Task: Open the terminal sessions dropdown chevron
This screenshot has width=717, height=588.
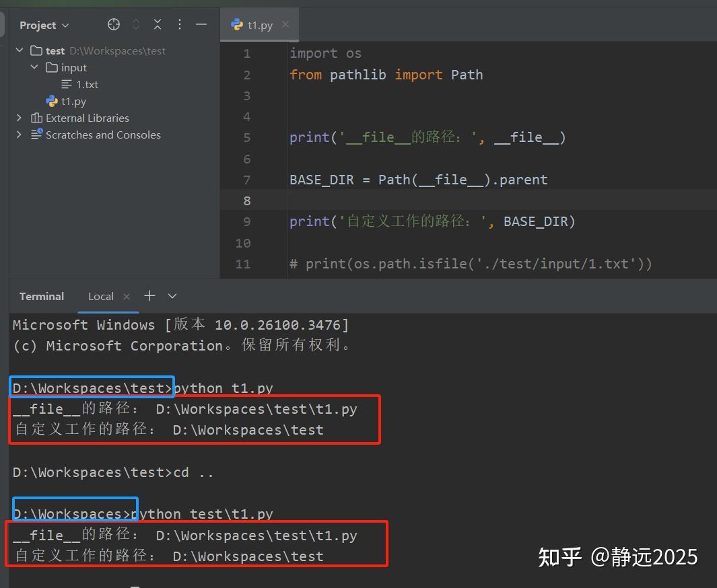Action: point(172,295)
